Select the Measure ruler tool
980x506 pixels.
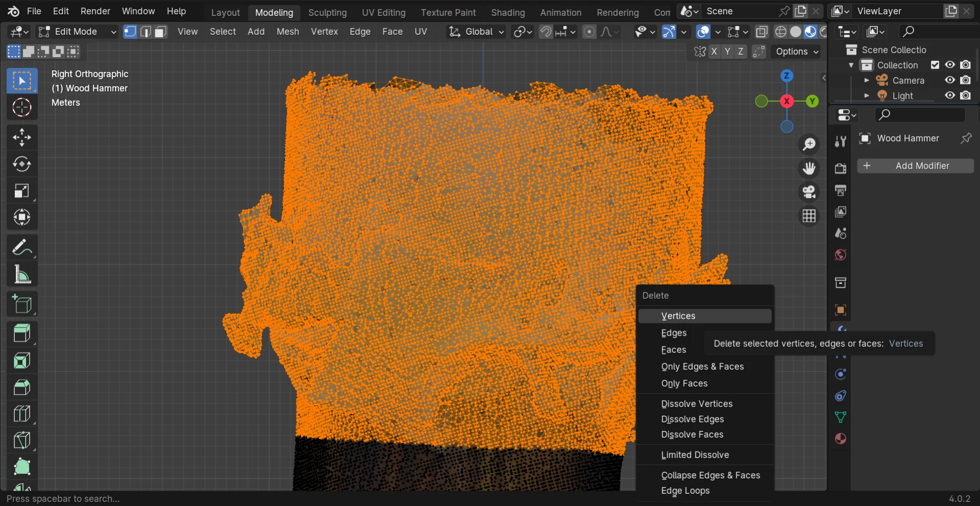[x=21, y=274]
